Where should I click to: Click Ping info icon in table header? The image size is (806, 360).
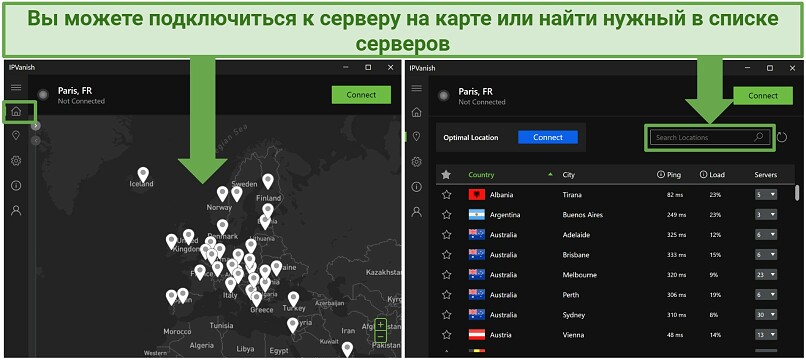(661, 174)
